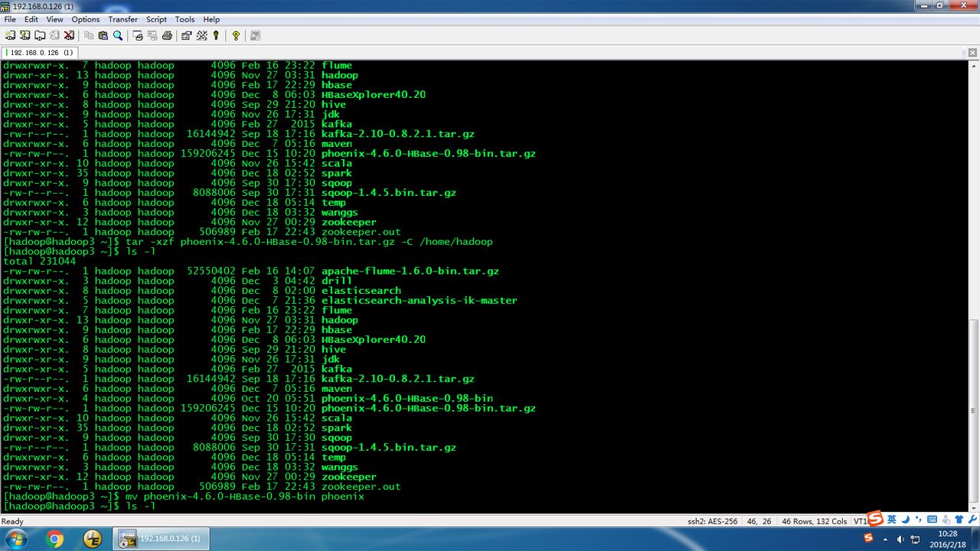Click the yellow Help question-mark icon
This screenshot has height=551, width=980.
pos(236,35)
